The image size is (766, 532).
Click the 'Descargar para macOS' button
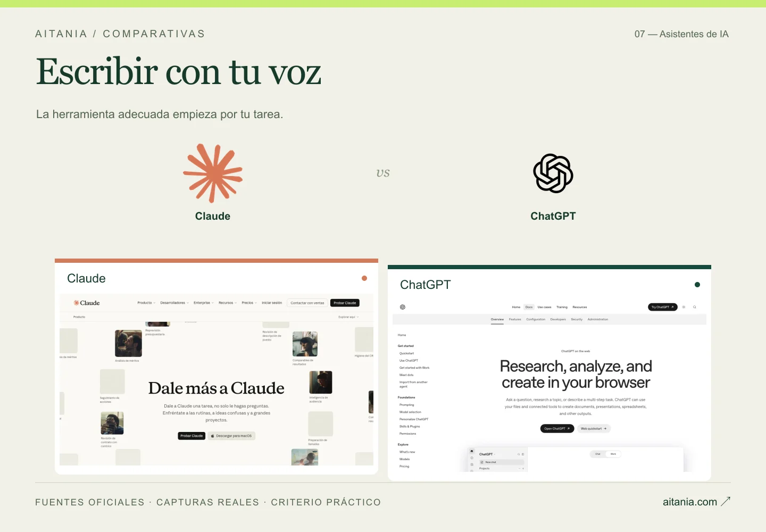[231, 436]
